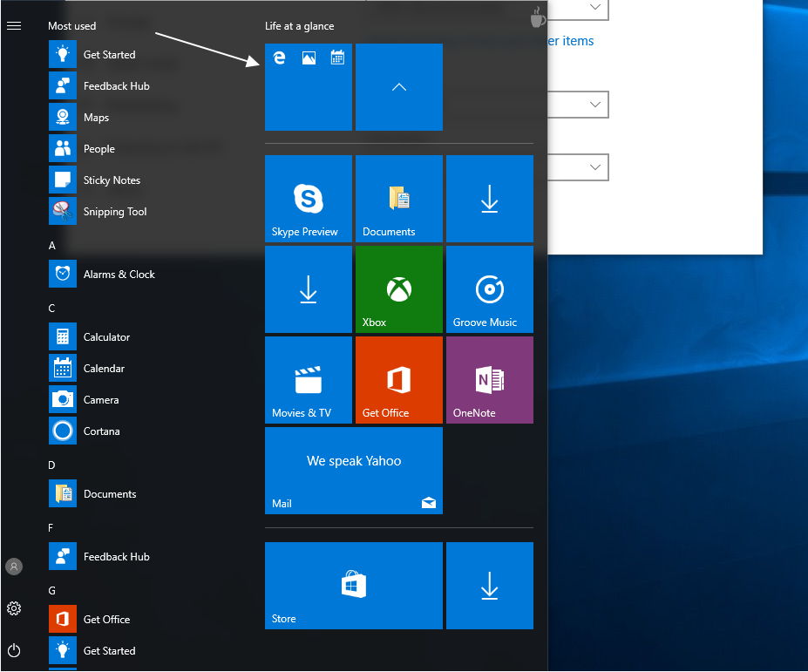Open the Maps app
Image resolution: width=808 pixels, height=672 pixels.
(79, 118)
